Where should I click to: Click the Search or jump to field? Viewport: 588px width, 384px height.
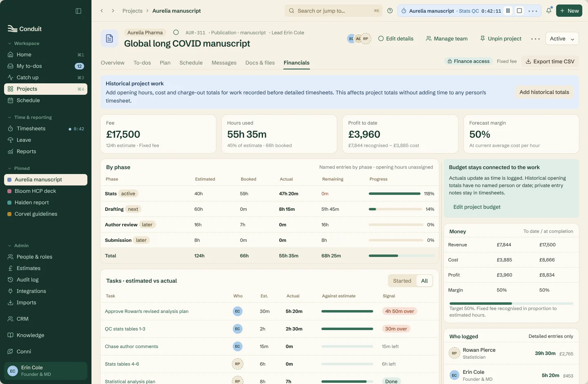coord(334,11)
